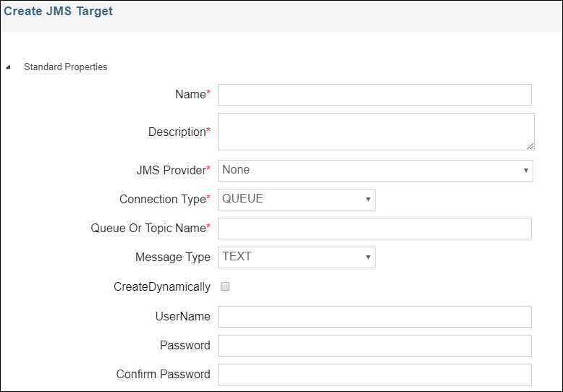This screenshot has height=392, width=563.
Task: Click the Connection Type QUEUE arrow
Action: pyautogui.click(x=368, y=200)
